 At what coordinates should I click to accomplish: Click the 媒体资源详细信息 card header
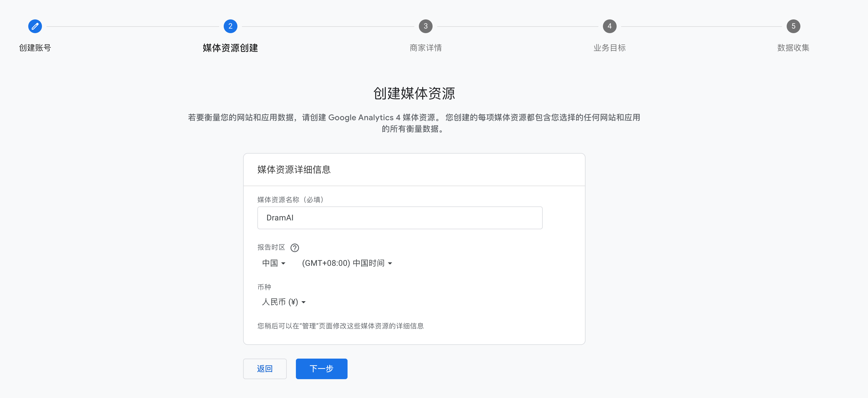pos(294,170)
